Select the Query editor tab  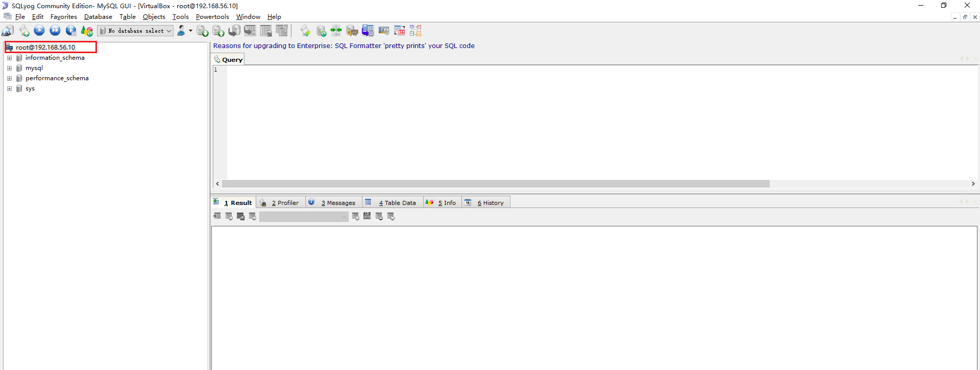228,60
